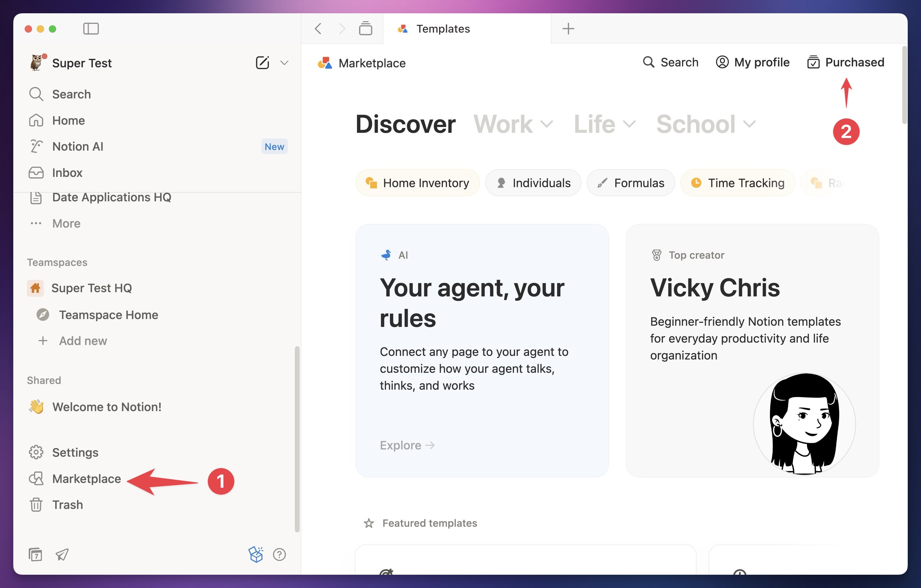Screen dimensions: 921x588
Task: Open the help question mark icon
Action: [x=279, y=554]
